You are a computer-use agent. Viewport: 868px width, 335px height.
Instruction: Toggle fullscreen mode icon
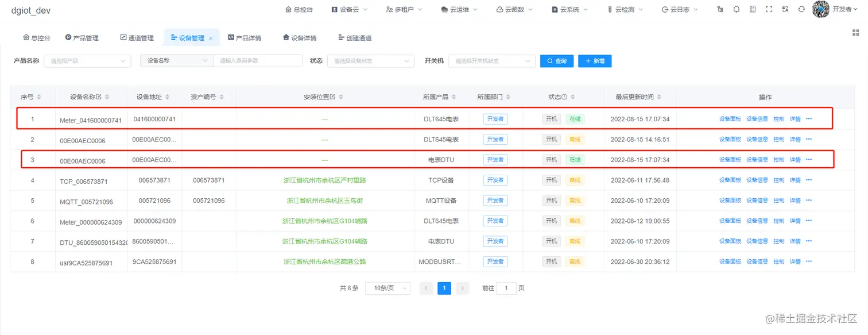coord(769,9)
